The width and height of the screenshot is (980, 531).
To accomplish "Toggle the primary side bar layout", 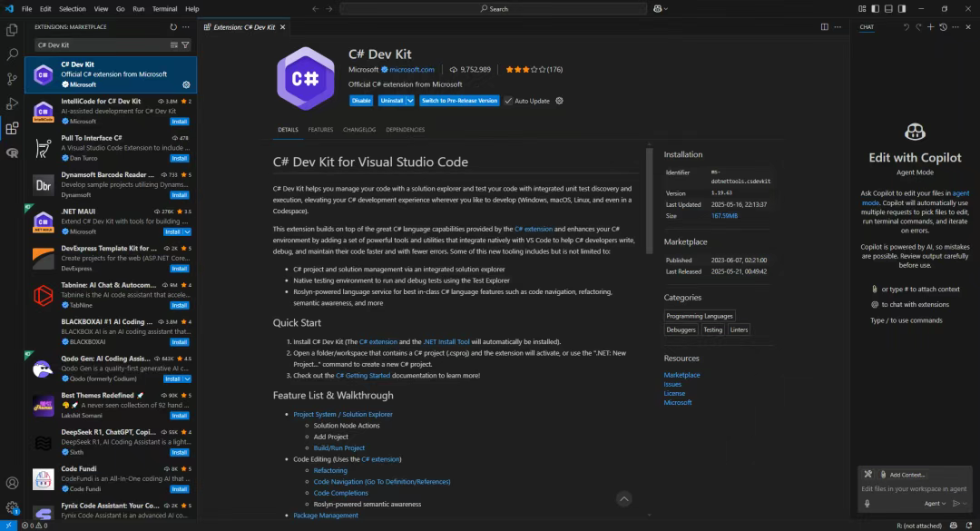I will coord(876,9).
